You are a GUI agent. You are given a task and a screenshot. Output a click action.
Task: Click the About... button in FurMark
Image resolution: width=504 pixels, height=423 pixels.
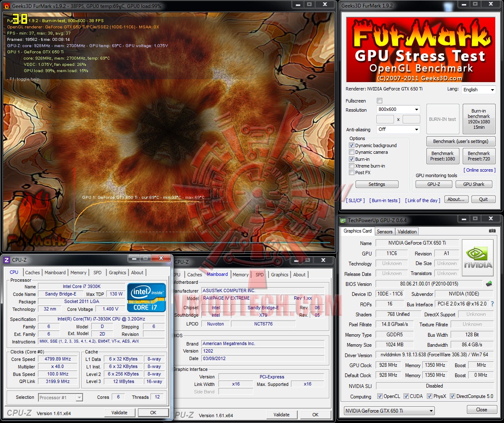456,199
